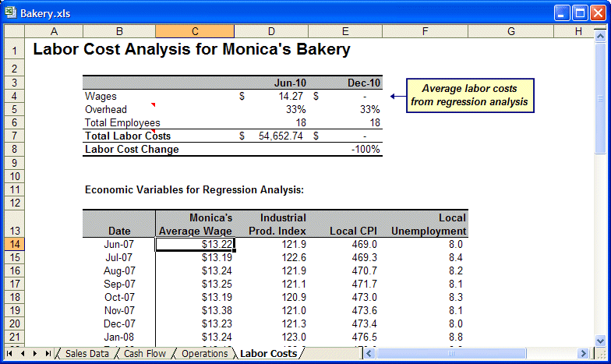Click the 123.0 industrial index value
The width and height of the screenshot is (611, 364).
[294, 337]
